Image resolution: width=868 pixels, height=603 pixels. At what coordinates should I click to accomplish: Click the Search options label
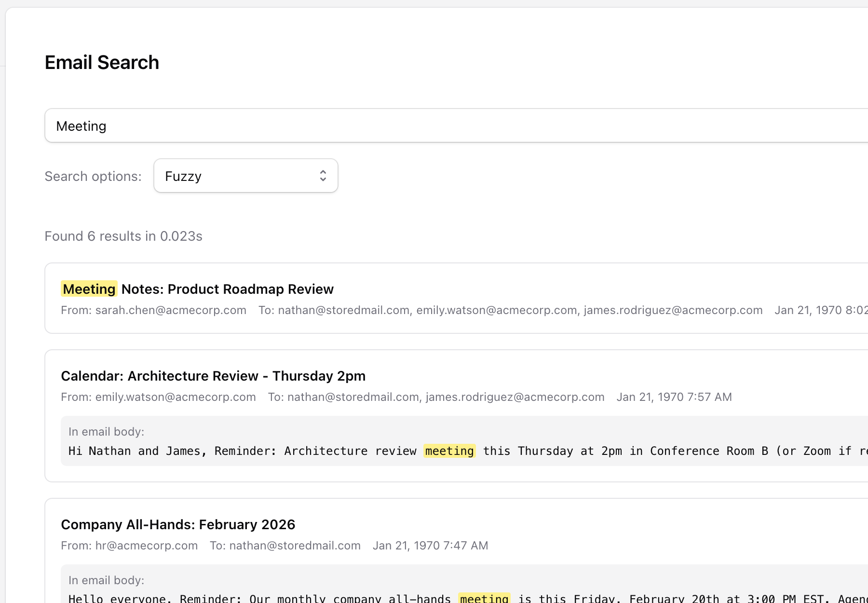(93, 177)
